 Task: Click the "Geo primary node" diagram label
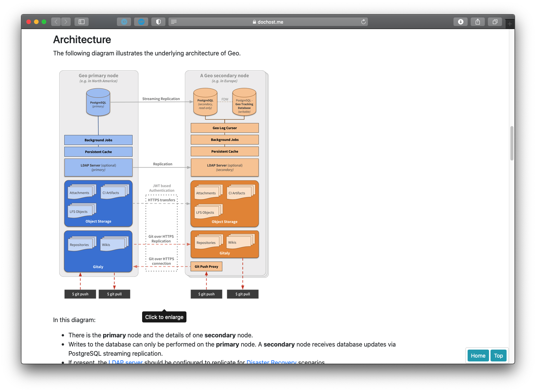coord(99,76)
